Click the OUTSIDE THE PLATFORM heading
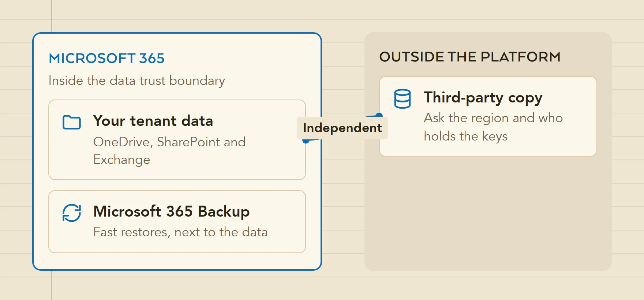This screenshot has height=300, width=644. pyautogui.click(x=470, y=57)
